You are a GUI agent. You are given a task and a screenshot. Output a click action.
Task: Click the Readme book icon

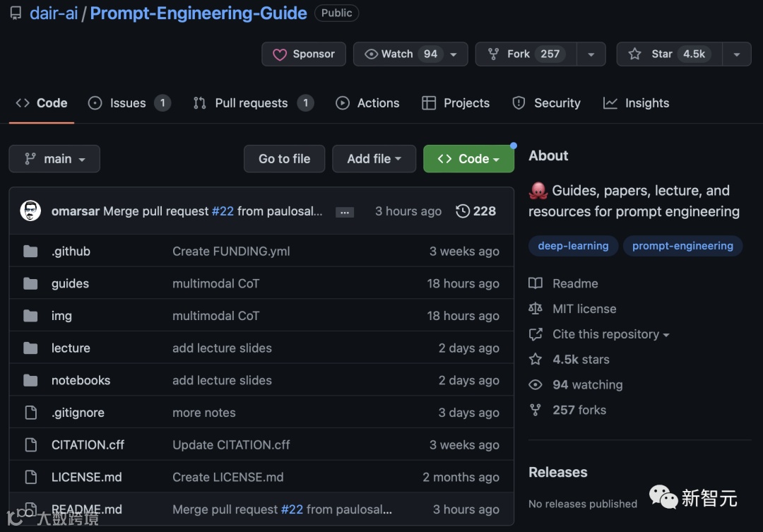536,283
